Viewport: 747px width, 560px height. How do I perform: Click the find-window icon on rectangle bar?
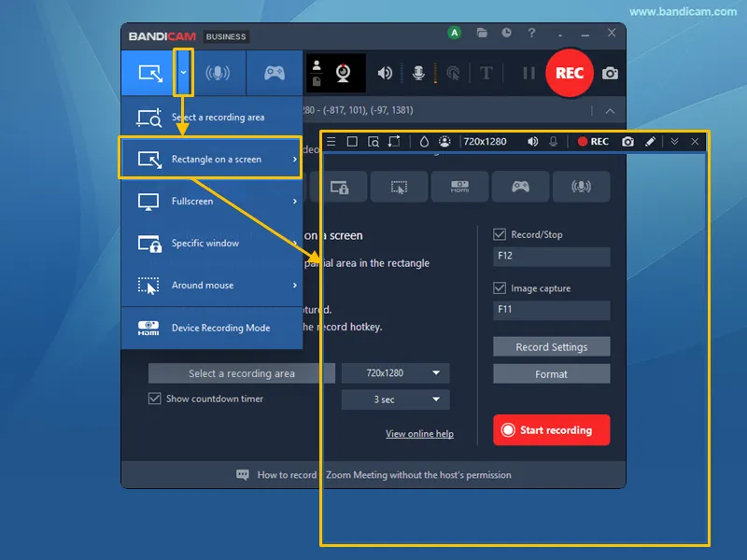point(373,142)
